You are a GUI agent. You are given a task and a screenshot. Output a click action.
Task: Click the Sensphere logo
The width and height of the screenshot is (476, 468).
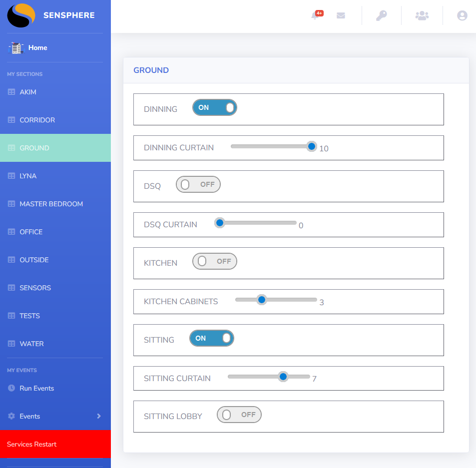(x=21, y=15)
